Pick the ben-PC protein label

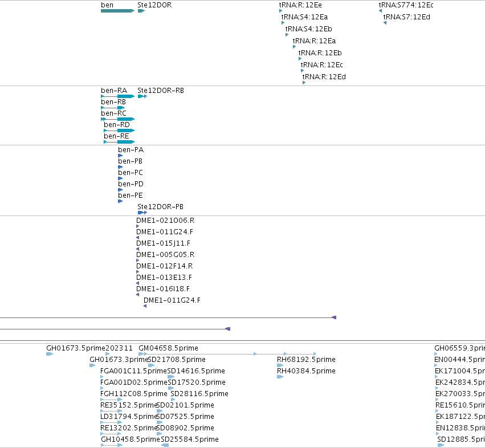pyautogui.click(x=130, y=173)
